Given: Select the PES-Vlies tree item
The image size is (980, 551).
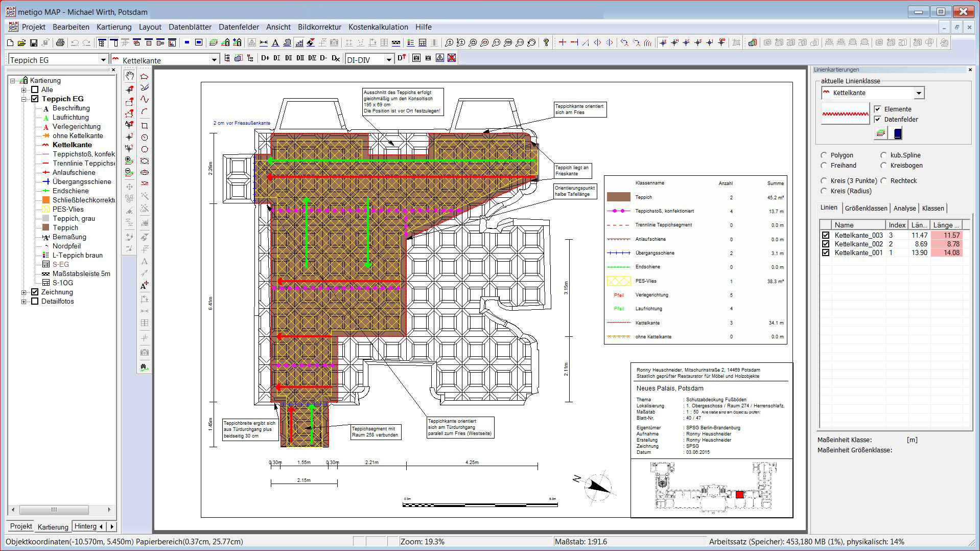Looking at the screenshot, I should pyautogui.click(x=68, y=209).
